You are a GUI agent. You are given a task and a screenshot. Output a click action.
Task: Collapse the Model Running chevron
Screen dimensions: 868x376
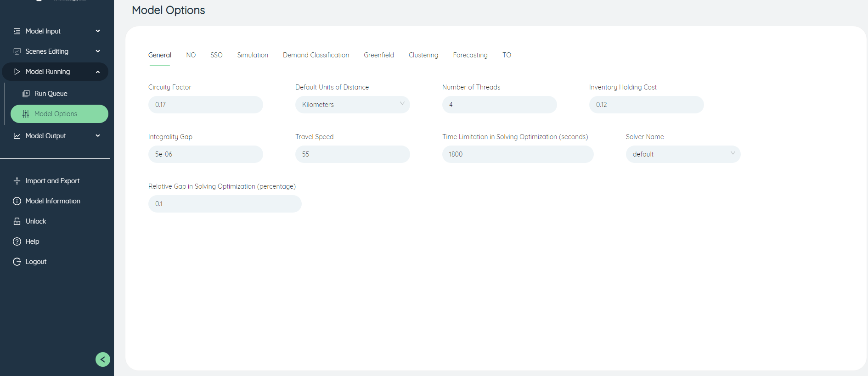click(98, 72)
